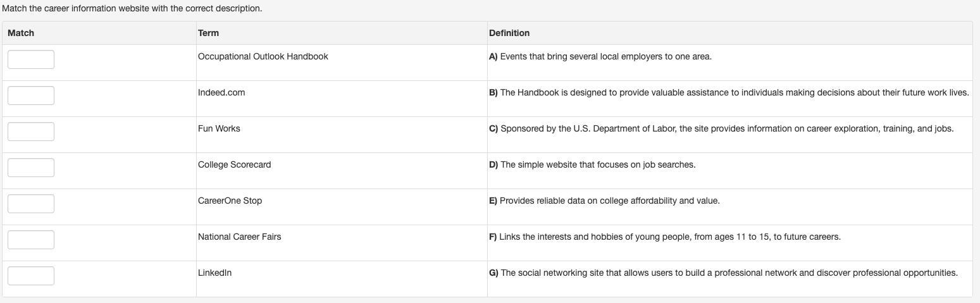Click the CareerOne Stop match input
980x303 pixels.
point(31,204)
